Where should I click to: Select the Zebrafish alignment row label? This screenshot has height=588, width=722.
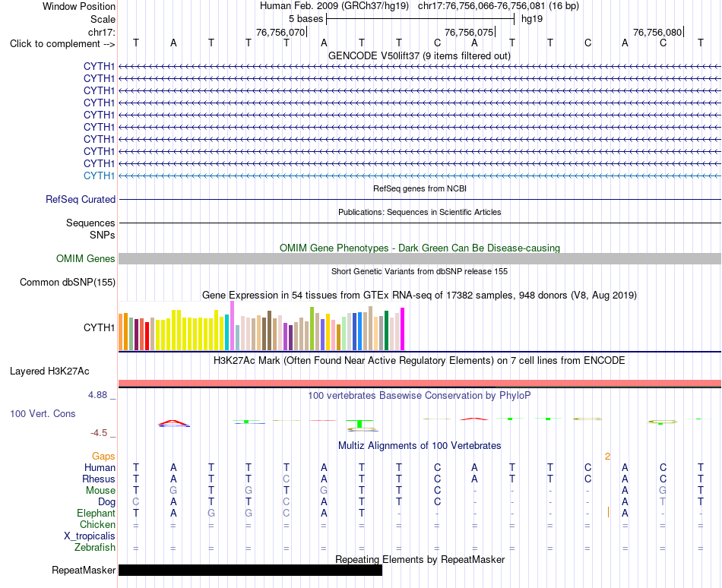pyautogui.click(x=95, y=548)
